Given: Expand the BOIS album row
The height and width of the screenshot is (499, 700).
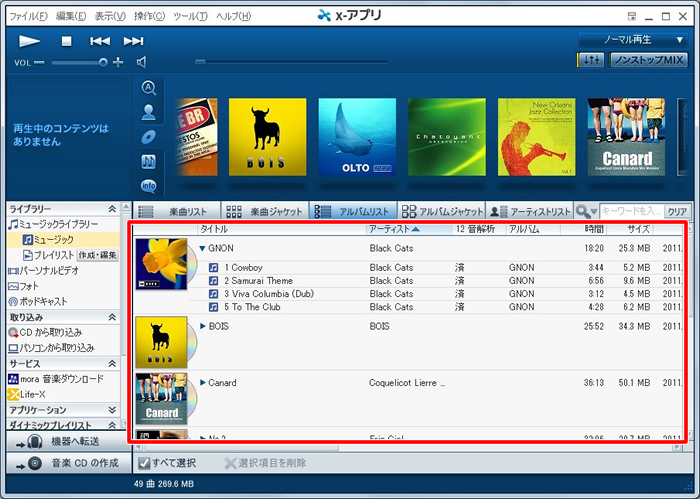Looking at the screenshot, I should [203, 326].
